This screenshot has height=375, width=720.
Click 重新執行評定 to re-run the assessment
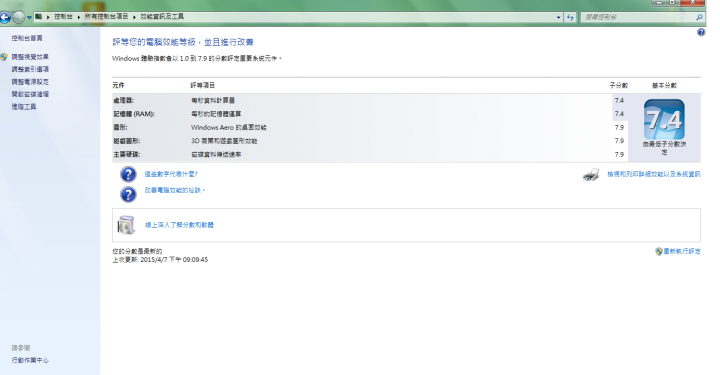[x=682, y=252]
